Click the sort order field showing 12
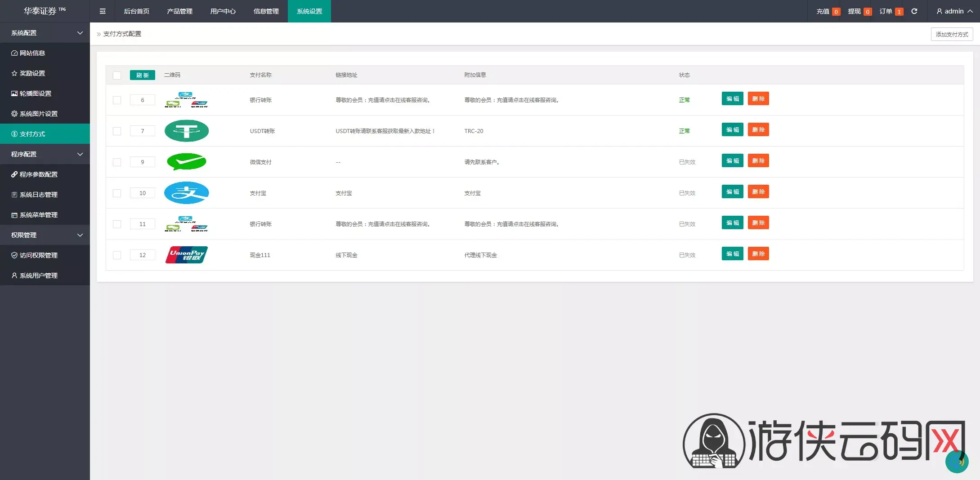Screen dimensions: 980x480 tap(143, 255)
